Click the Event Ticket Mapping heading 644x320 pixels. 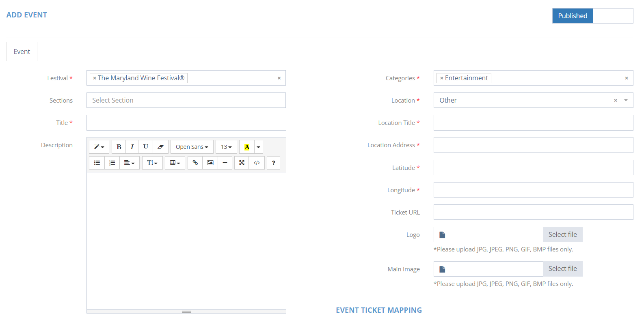pos(379,310)
